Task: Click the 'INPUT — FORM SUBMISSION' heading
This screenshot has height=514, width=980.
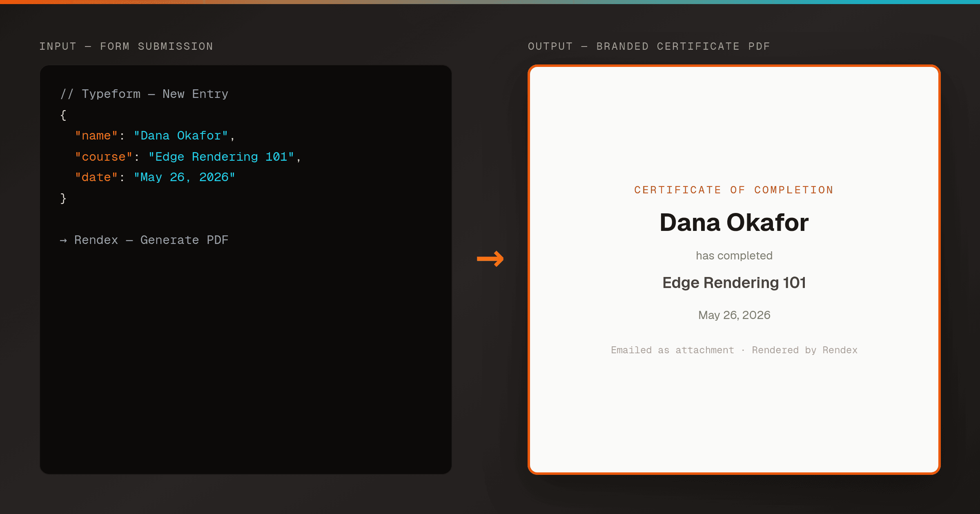Action: coord(126,47)
